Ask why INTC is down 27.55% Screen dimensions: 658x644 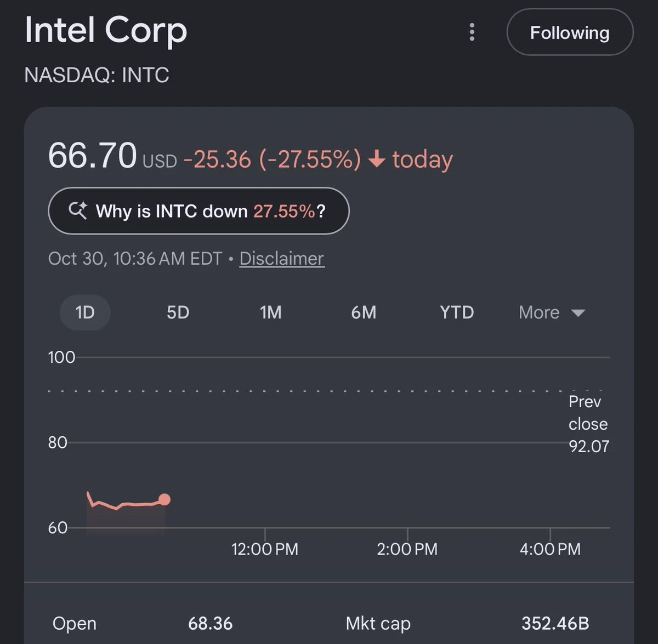198,211
